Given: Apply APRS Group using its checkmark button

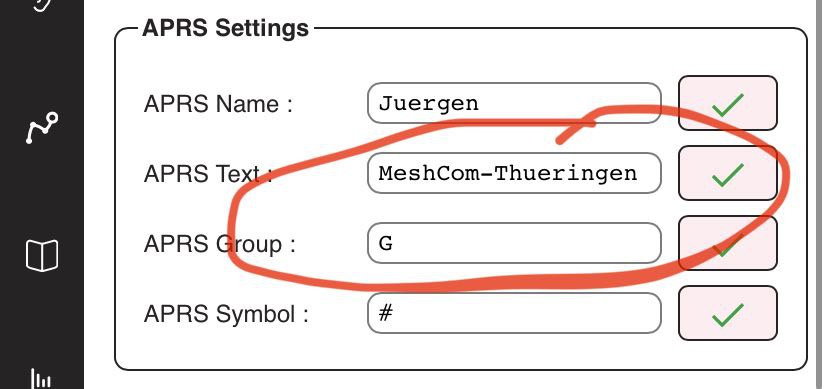Looking at the screenshot, I should point(727,243).
